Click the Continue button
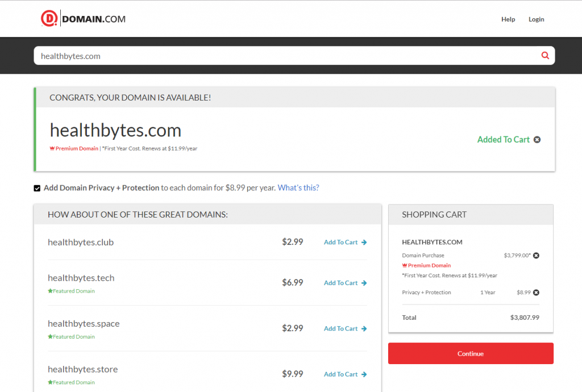 pos(471,353)
